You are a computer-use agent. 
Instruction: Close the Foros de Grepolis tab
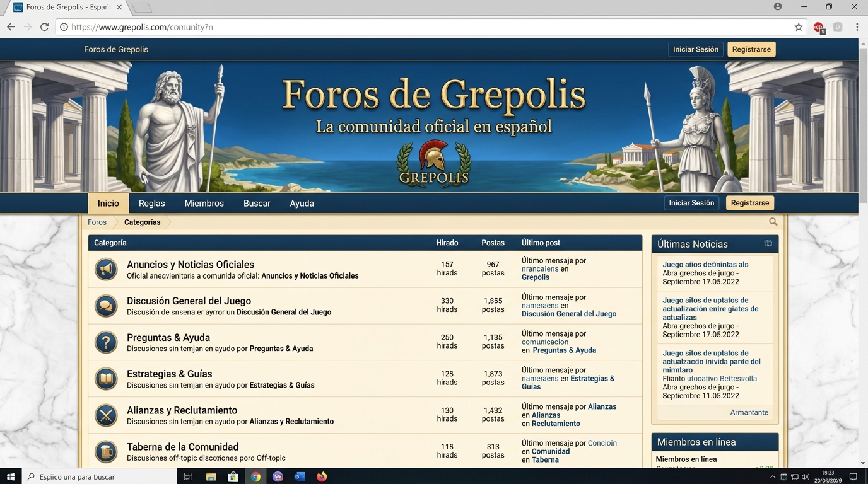tap(119, 8)
